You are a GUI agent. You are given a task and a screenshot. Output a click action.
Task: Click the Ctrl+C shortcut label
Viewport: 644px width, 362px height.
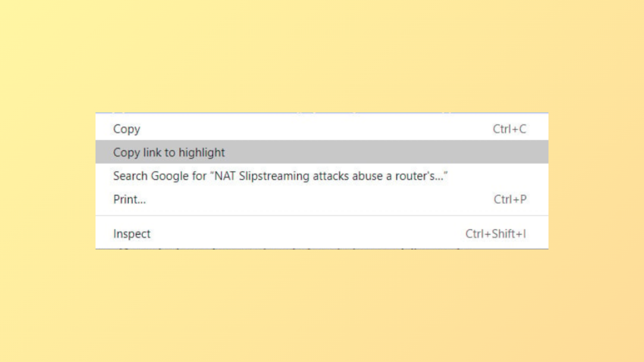pyautogui.click(x=509, y=129)
